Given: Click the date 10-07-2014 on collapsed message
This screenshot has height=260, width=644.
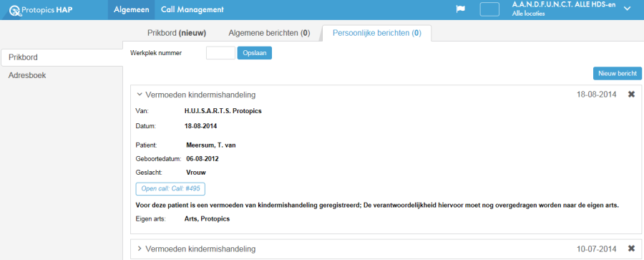Looking at the screenshot, I should (596, 249).
